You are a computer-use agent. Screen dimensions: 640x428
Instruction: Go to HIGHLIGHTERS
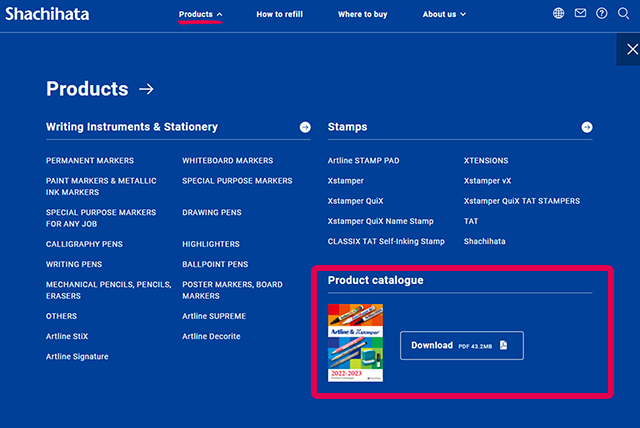point(211,244)
